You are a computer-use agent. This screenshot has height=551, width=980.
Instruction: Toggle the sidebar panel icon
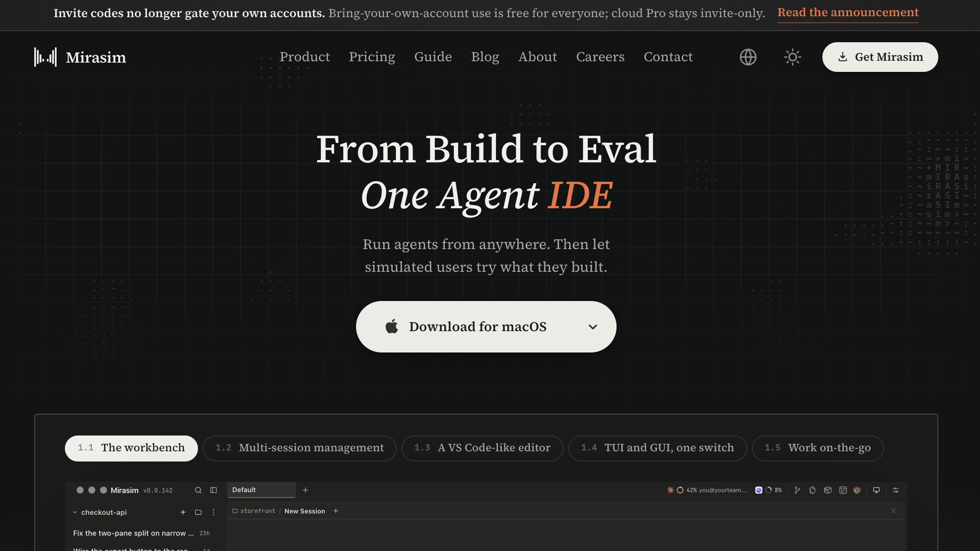(213, 490)
